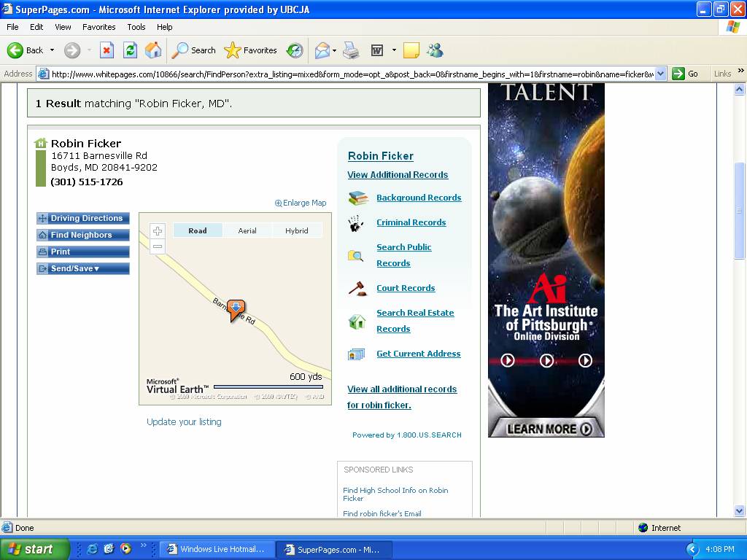Zoom out map with minus icon
747x560 pixels.
(x=158, y=246)
